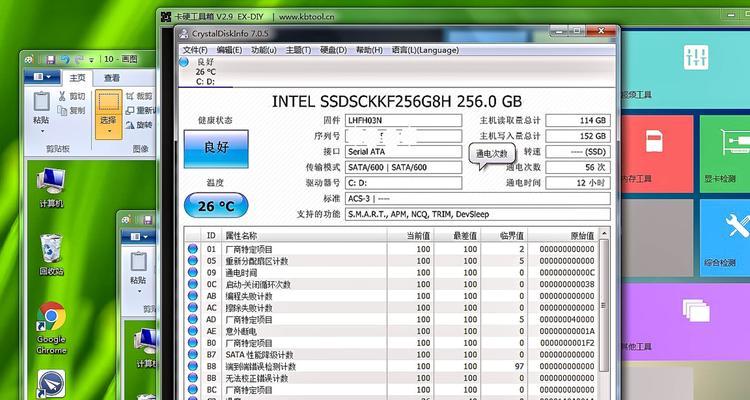Click the 剪切 scissors icon in Paint

pos(62,96)
